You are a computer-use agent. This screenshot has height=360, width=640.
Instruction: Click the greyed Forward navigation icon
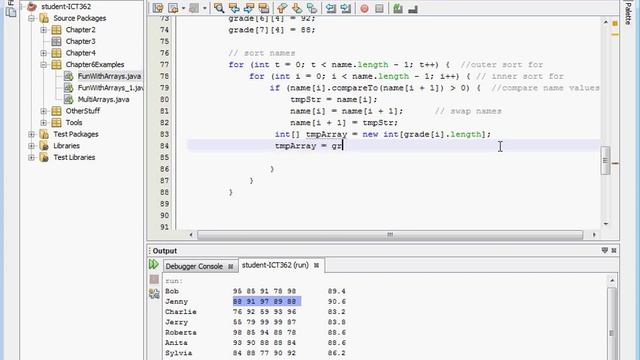click(x=194, y=8)
